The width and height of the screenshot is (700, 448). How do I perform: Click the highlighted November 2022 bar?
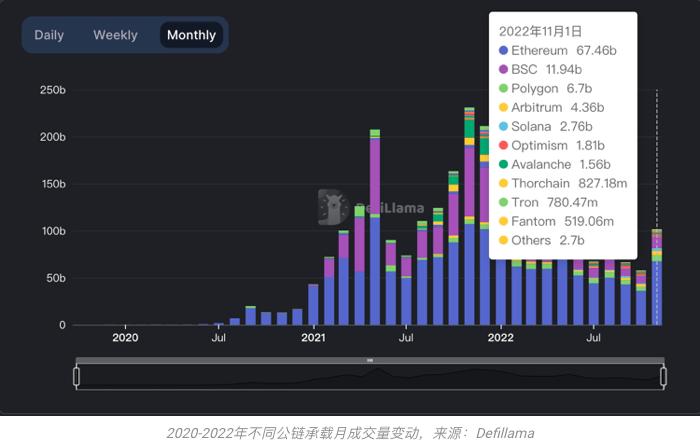(x=657, y=280)
